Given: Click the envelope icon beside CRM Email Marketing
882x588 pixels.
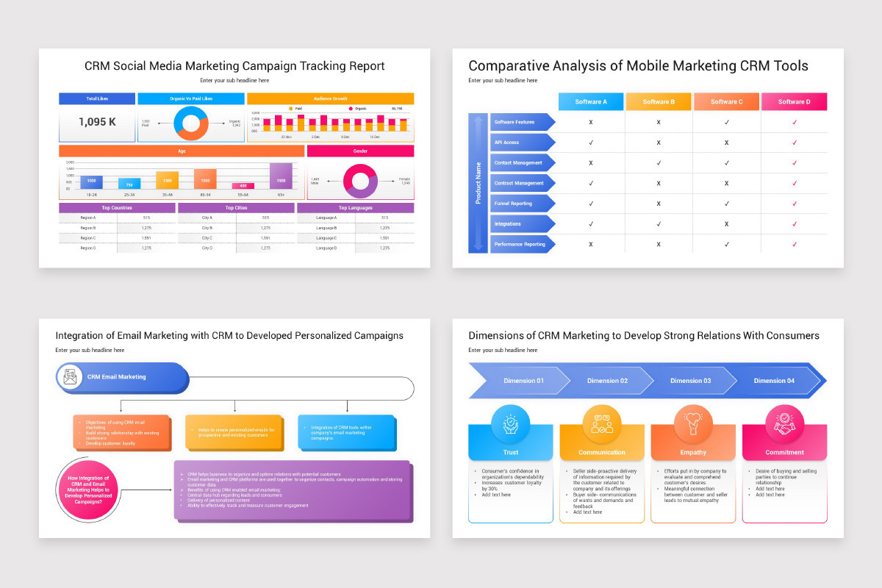Looking at the screenshot, I should 71,377.
